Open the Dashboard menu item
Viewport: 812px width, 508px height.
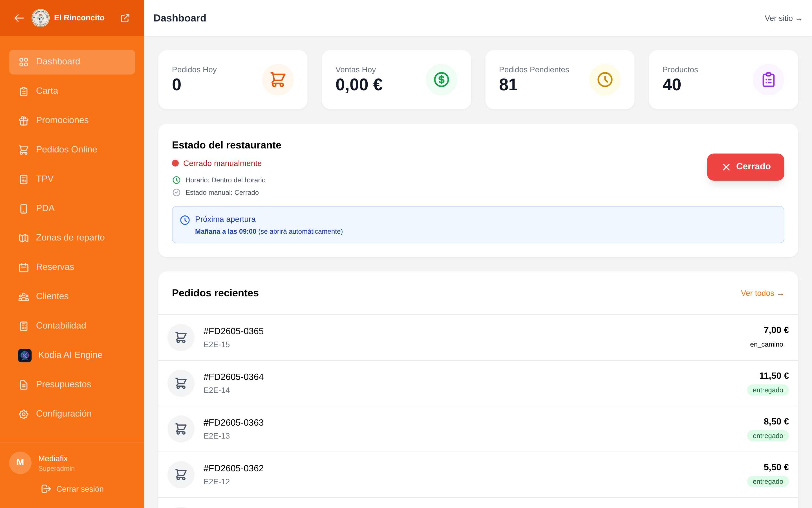[x=72, y=62]
